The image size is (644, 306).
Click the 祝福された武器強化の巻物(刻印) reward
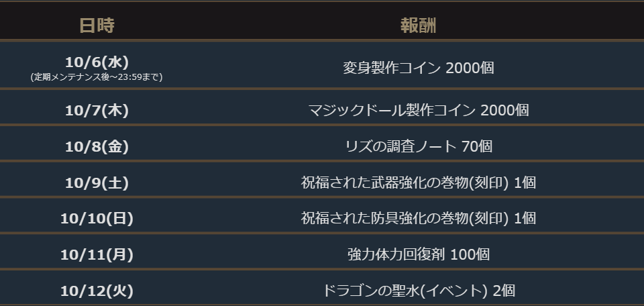coord(406,183)
